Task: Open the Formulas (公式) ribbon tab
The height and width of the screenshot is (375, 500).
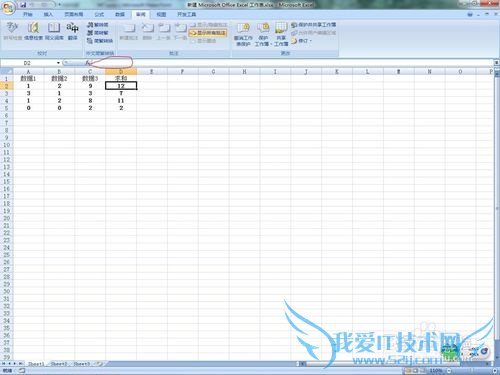Action: point(99,14)
